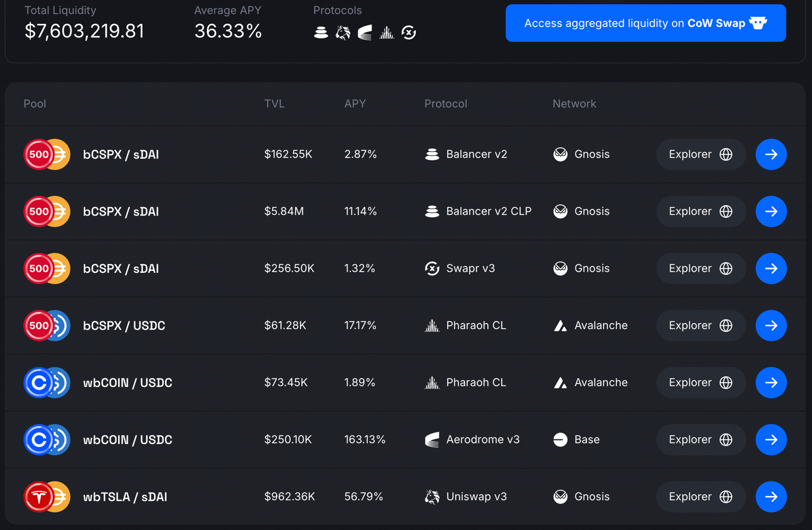Viewport: 812px width, 530px height.
Task: Click APY value 17.17%
Action: tap(361, 325)
